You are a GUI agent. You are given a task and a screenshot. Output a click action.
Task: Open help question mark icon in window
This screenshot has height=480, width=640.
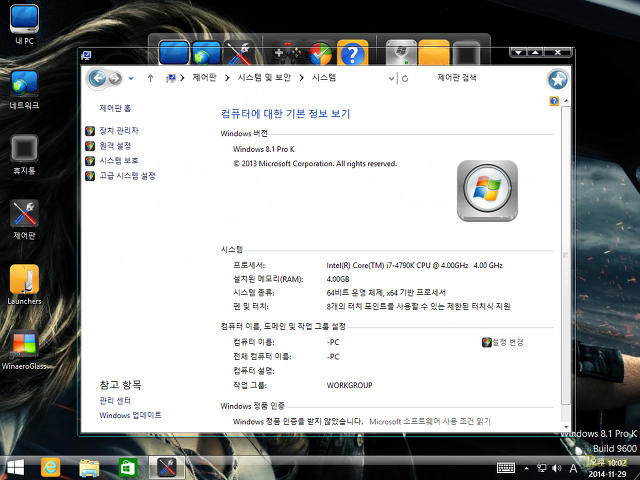point(554,101)
